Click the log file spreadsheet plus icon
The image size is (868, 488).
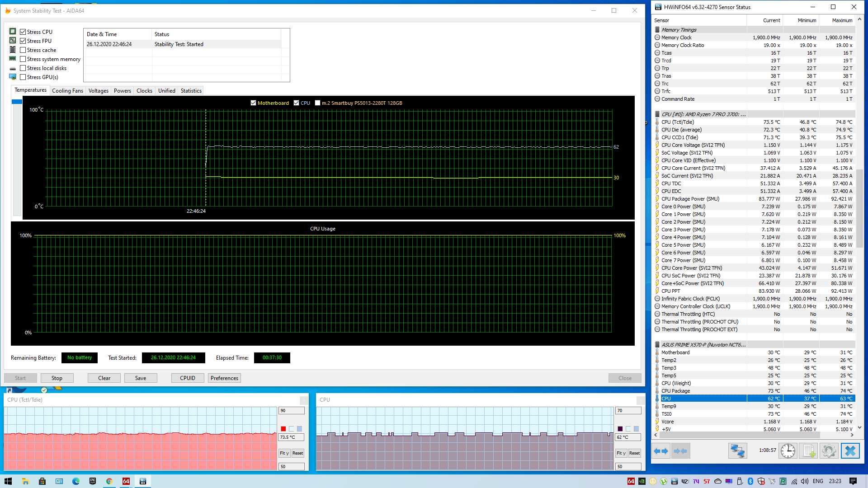click(808, 451)
